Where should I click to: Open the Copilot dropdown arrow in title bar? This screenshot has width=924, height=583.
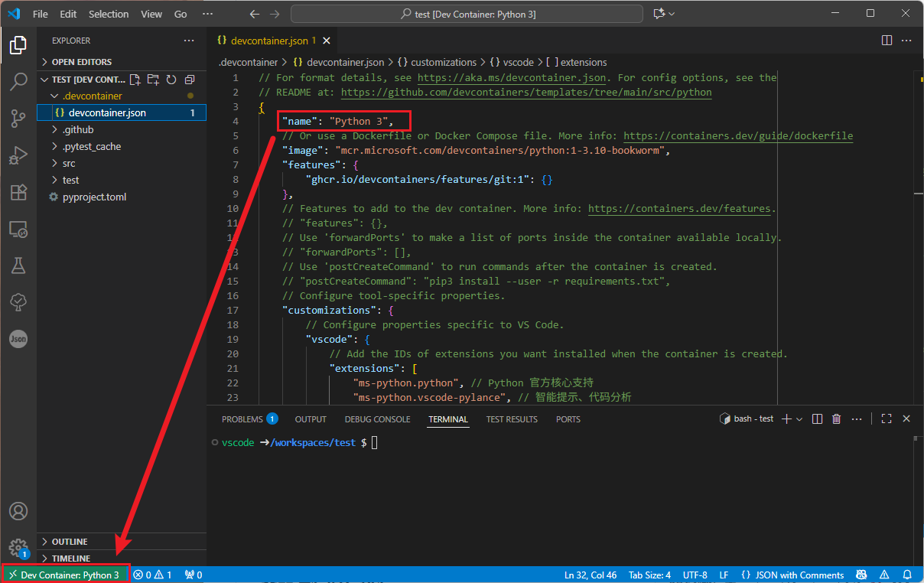(672, 14)
